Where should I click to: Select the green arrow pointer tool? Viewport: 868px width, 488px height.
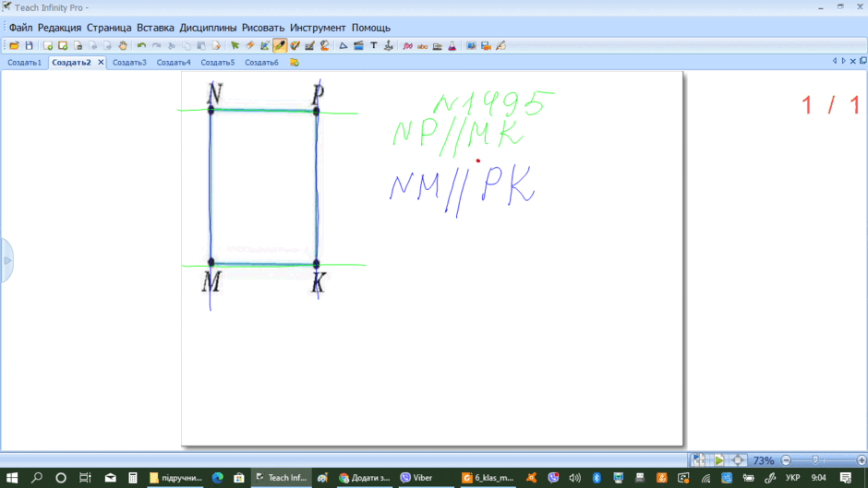click(x=235, y=46)
